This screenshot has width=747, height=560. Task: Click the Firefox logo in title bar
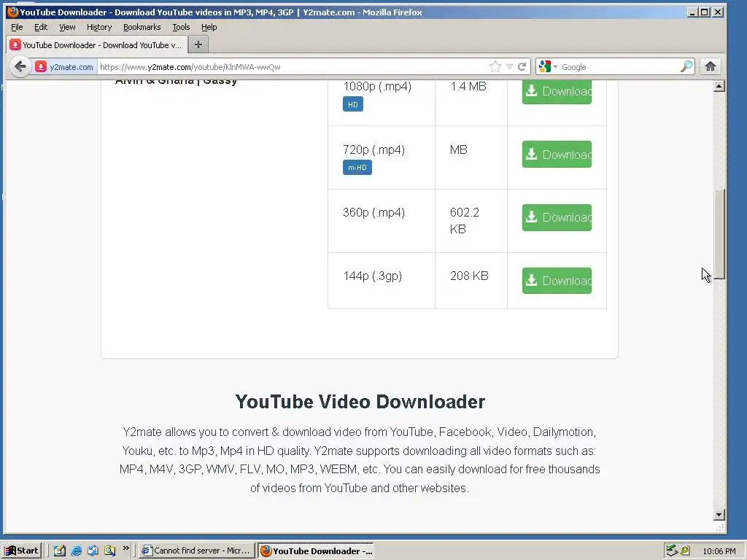pyautogui.click(x=12, y=12)
